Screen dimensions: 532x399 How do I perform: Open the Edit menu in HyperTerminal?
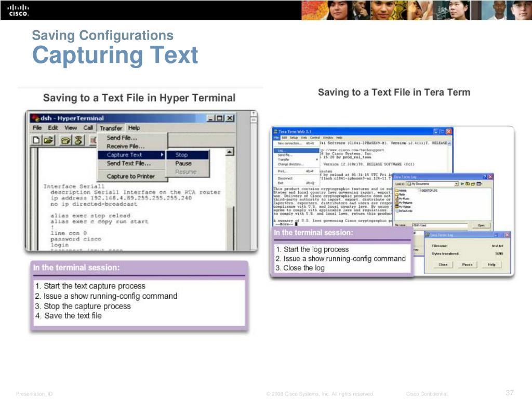[x=52, y=128]
